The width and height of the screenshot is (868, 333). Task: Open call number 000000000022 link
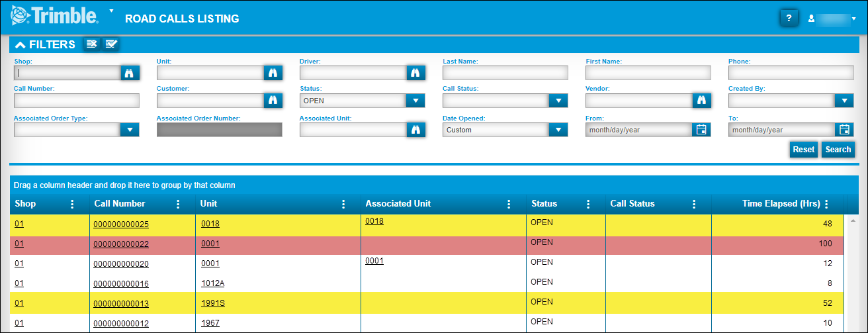point(121,244)
